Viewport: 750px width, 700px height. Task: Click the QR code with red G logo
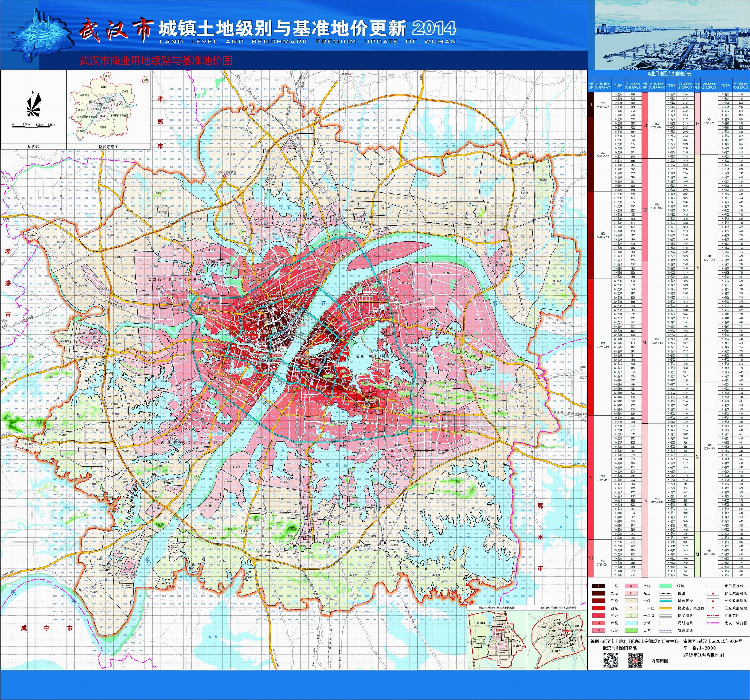(635, 661)
